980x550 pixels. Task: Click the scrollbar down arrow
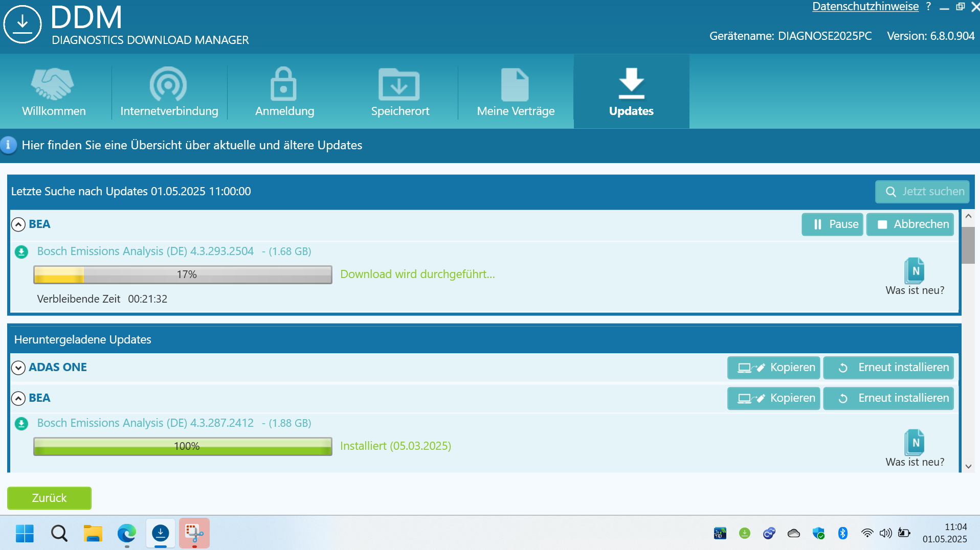point(968,466)
